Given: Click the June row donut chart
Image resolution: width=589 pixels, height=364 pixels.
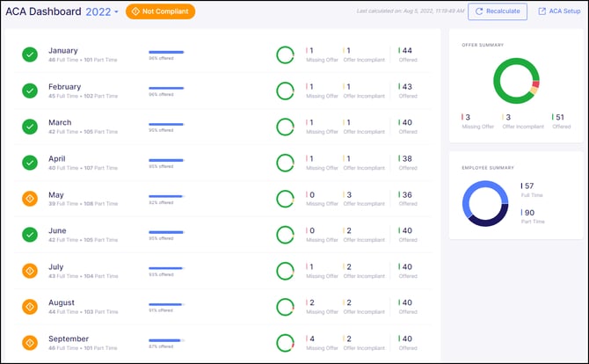Looking at the screenshot, I should pyautogui.click(x=285, y=235).
